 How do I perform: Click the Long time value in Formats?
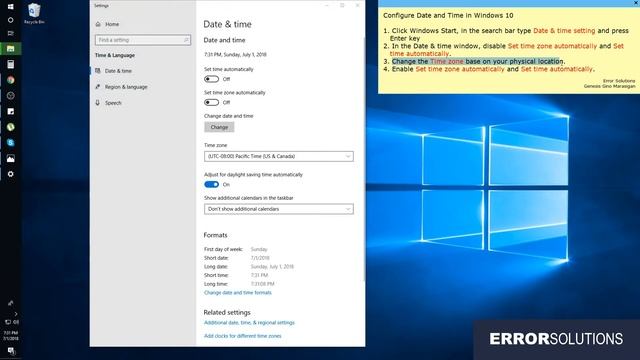(x=262, y=284)
